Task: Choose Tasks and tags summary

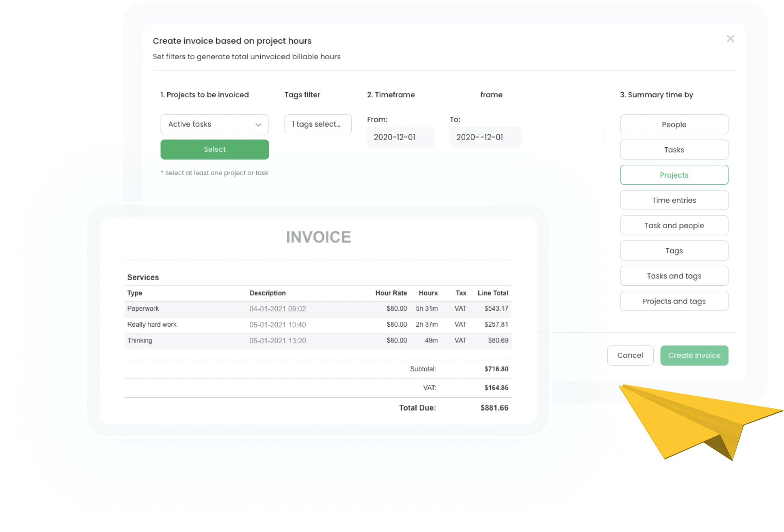Action: (x=674, y=276)
